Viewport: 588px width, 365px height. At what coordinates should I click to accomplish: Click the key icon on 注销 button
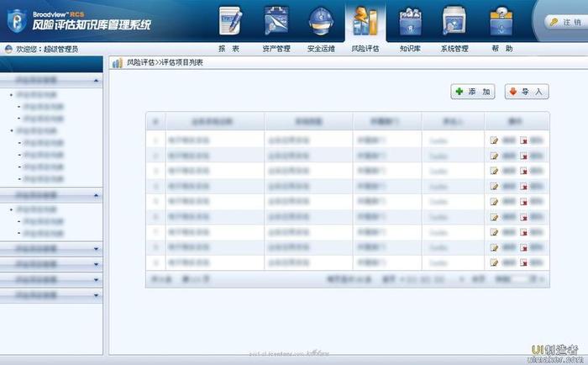coord(554,22)
